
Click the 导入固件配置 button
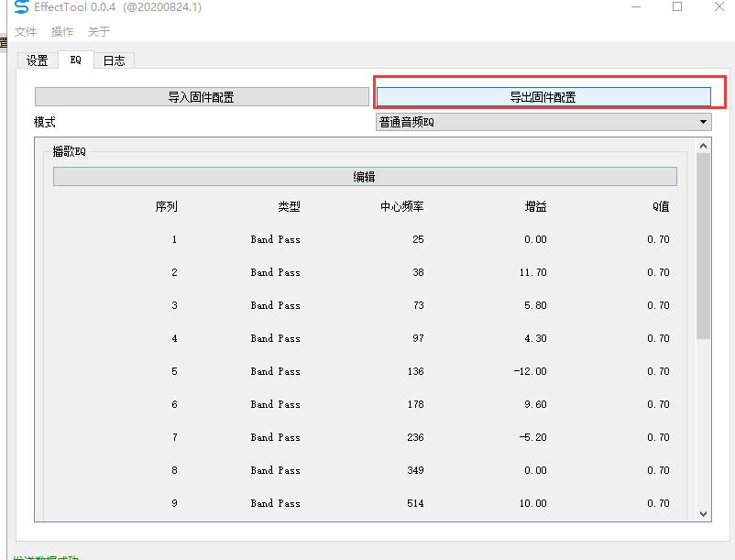coord(202,97)
